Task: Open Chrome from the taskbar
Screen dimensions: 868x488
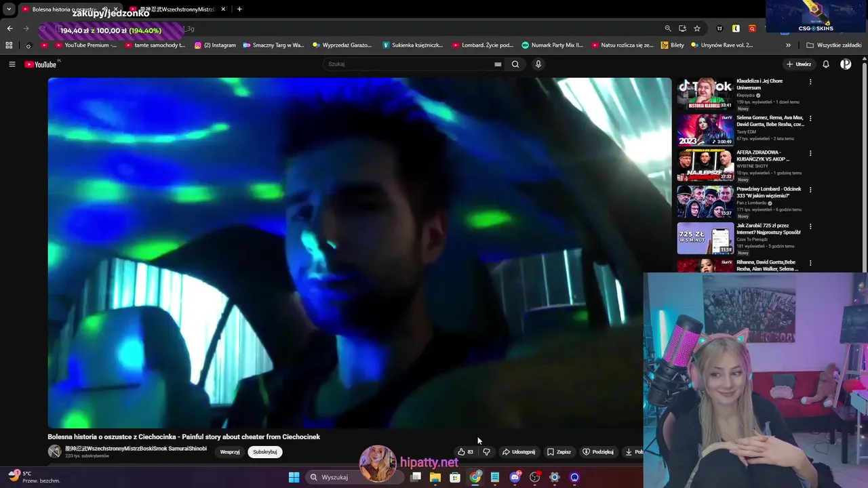Action: [475, 477]
